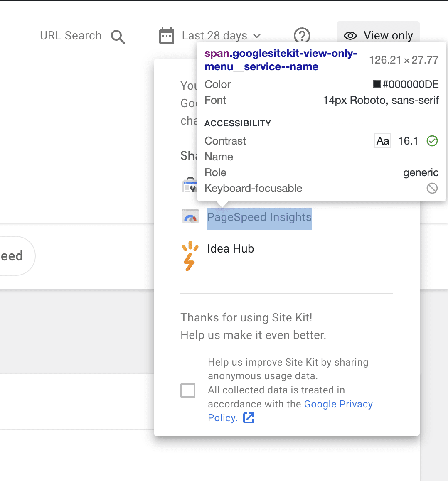Viewport: 448px width, 481px height.
Task: Enable anonymous usage data sharing checkbox
Action: pos(188,390)
